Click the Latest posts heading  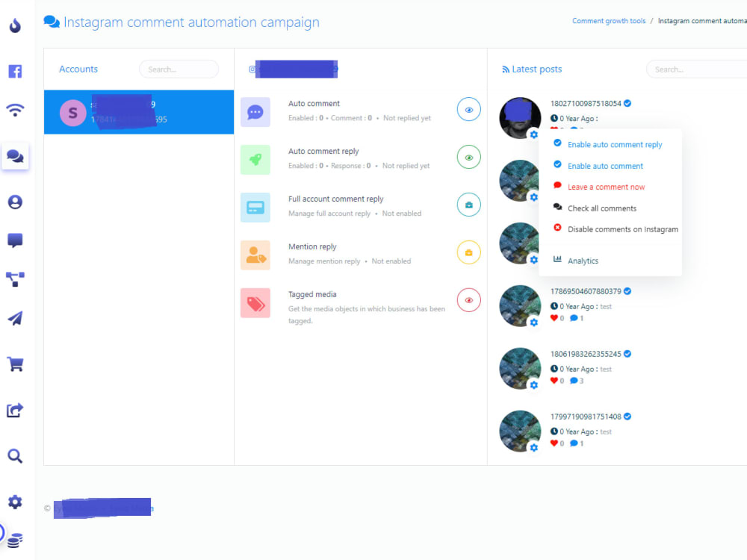[x=536, y=69]
